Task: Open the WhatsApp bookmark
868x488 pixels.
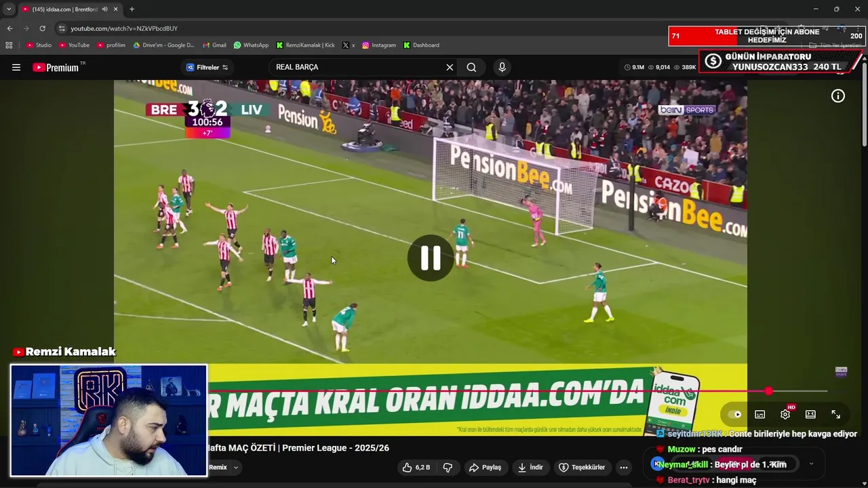Action: (251, 45)
